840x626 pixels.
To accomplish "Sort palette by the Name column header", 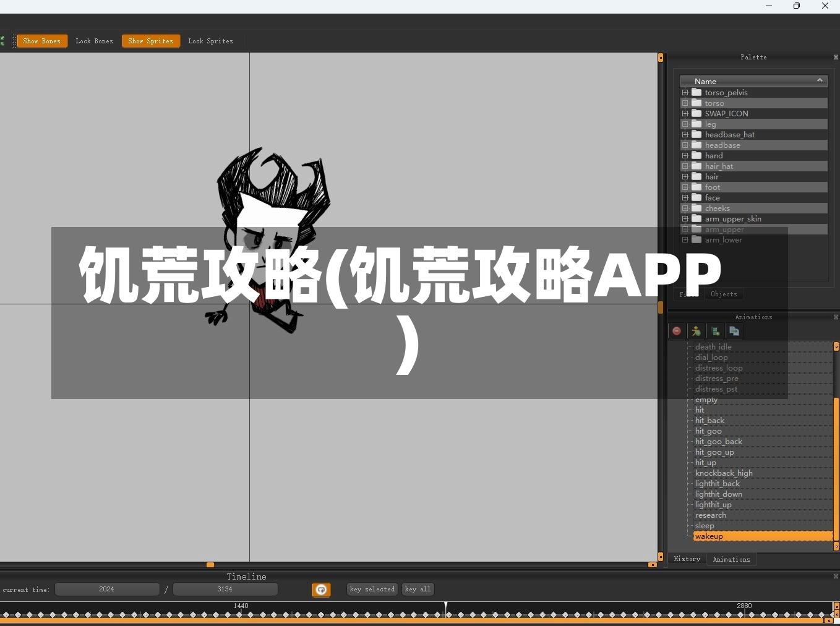I will [x=753, y=81].
